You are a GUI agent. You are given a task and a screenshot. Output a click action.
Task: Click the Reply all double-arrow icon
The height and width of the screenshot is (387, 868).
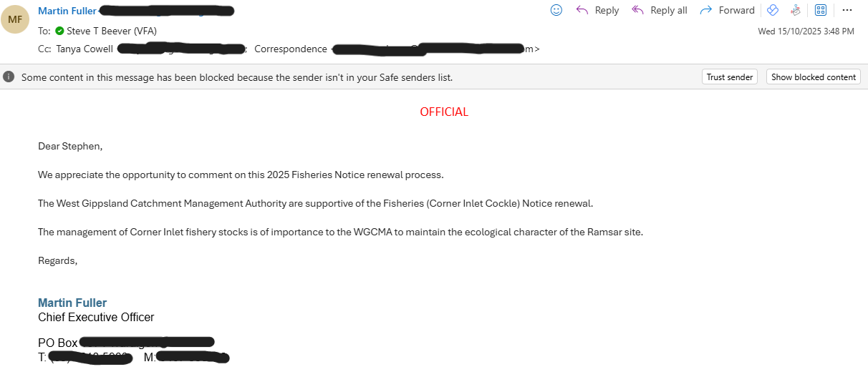(x=638, y=10)
